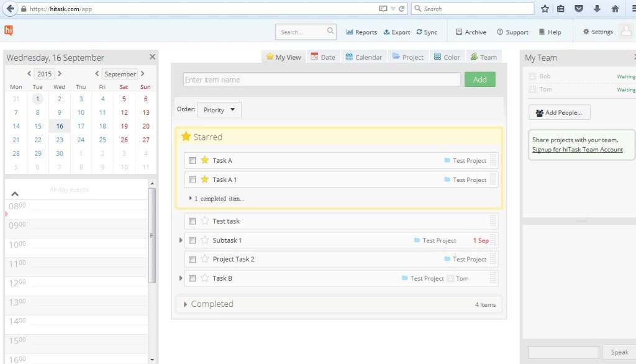This screenshot has height=364, width=636.
Task: Click the Enter item name field
Action: 322,80
